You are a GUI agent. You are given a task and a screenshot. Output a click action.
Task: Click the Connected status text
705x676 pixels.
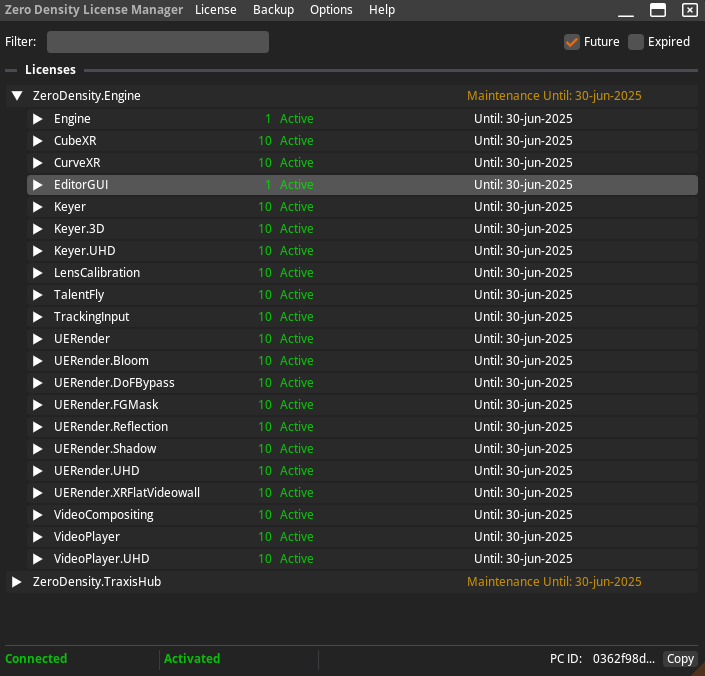pos(36,659)
